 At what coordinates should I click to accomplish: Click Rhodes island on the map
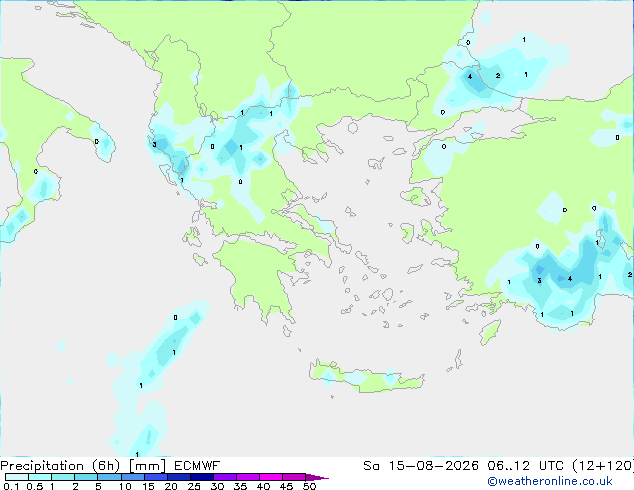490,332
